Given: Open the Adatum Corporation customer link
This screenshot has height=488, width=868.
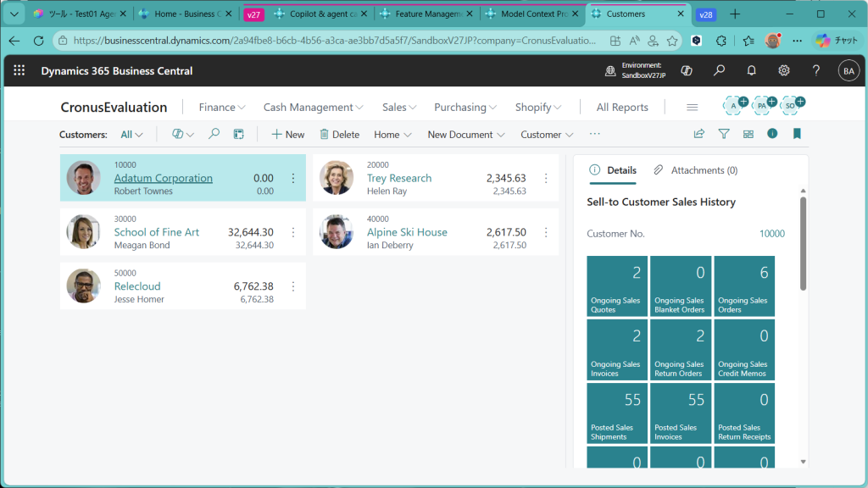Looking at the screenshot, I should point(163,178).
